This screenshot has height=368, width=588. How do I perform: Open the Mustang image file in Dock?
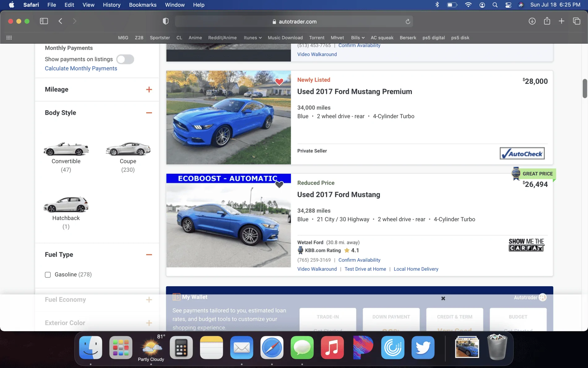pyautogui.click(x=467, y=348)
